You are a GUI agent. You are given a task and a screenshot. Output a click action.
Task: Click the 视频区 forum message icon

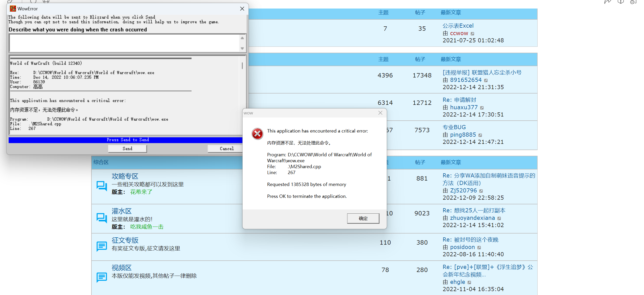click(x=102, y=277)
